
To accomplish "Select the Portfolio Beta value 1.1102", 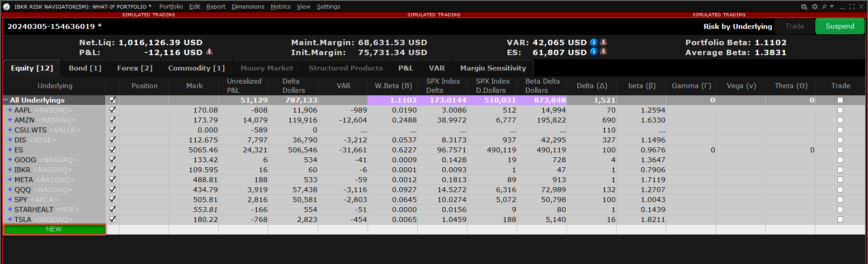I will pyautogui.click(x=770, y=42).
